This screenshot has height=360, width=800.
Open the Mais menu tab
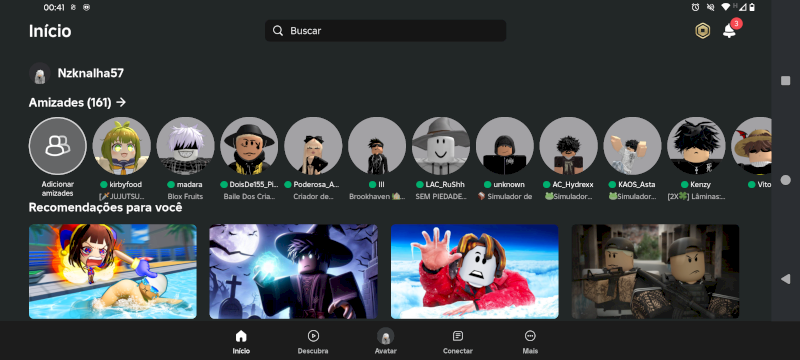[530, 342]
